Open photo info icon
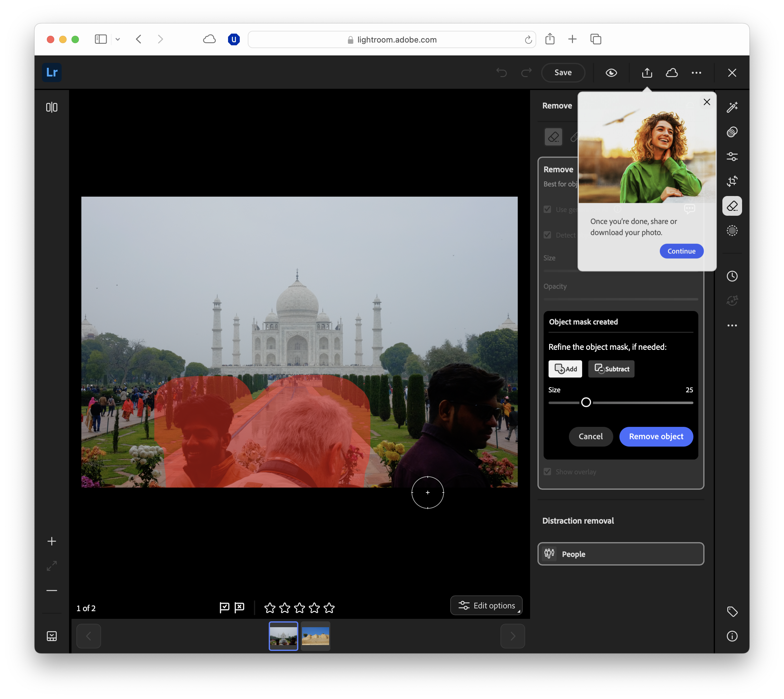The image size is (784, 699). pos(732,636)
